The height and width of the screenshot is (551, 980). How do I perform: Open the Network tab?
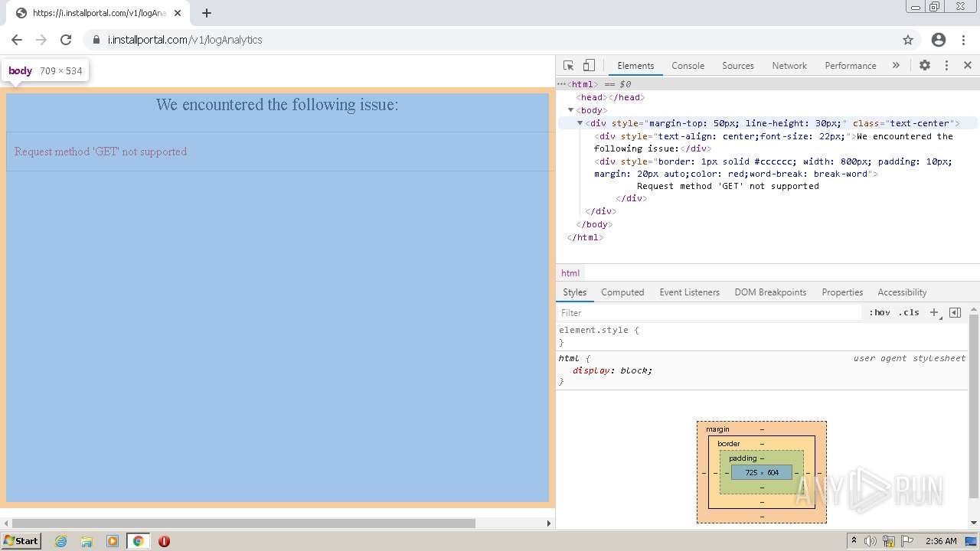pyautogui.click(x=789, y=66)
